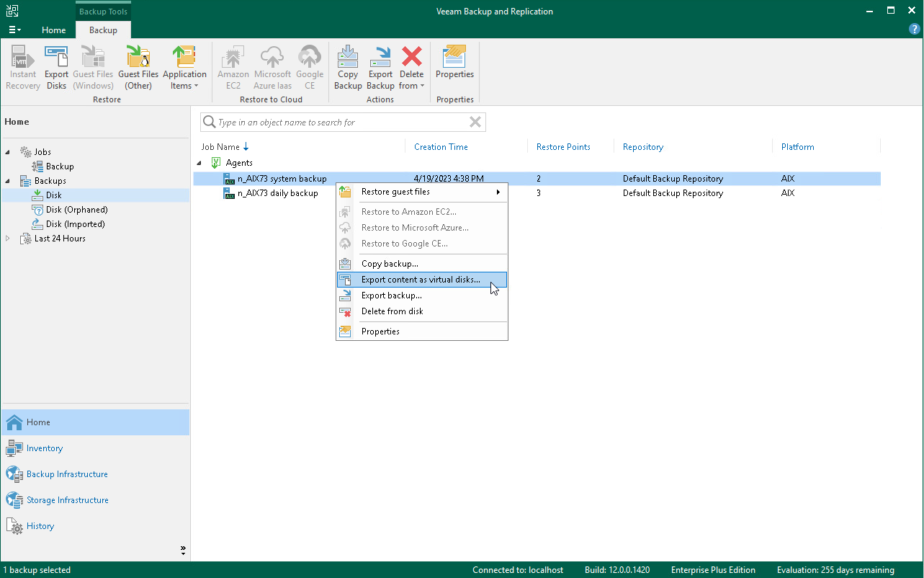The height and width of the screenshot is (578, 924).
Task: Open the Storage Infrastructure view
Action: click(x=95, y=500)
